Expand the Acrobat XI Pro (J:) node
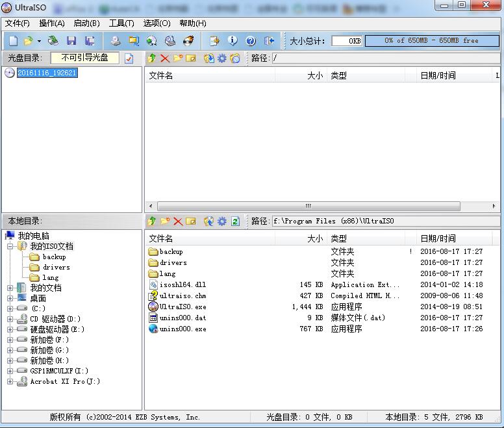 tap(10, 381)
